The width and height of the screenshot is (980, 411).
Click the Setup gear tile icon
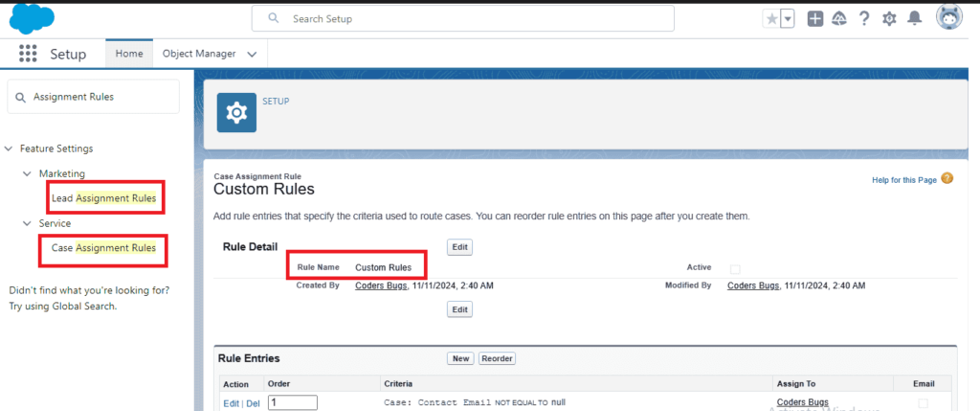(x=236, y=113)
